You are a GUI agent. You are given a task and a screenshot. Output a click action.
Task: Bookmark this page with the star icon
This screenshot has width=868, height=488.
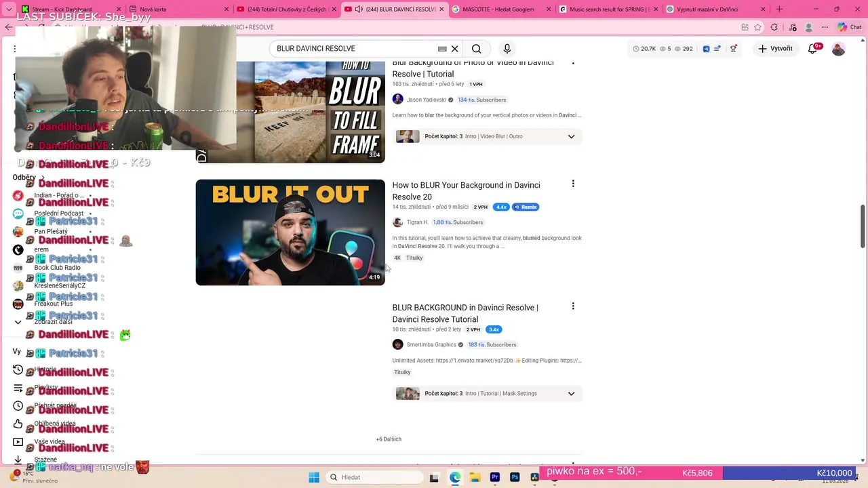757,27
